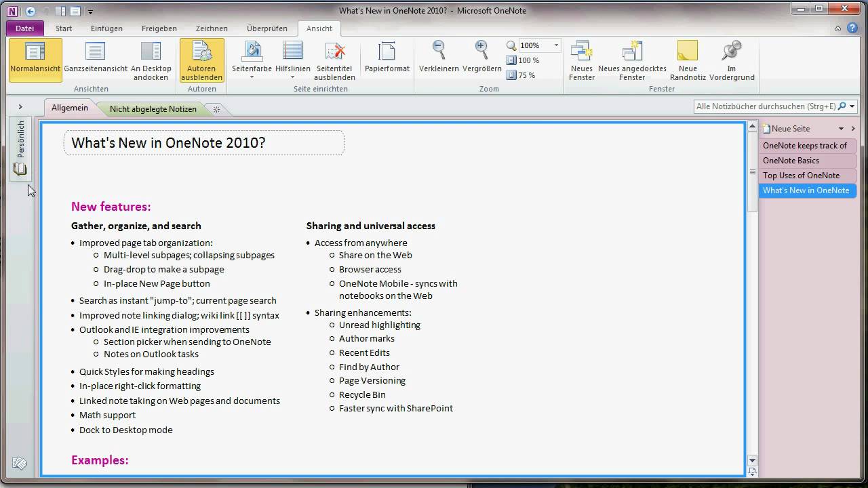The image size is (868, 488).
Task: Click text Page Versioning
Action: click(x=372, y=380)
